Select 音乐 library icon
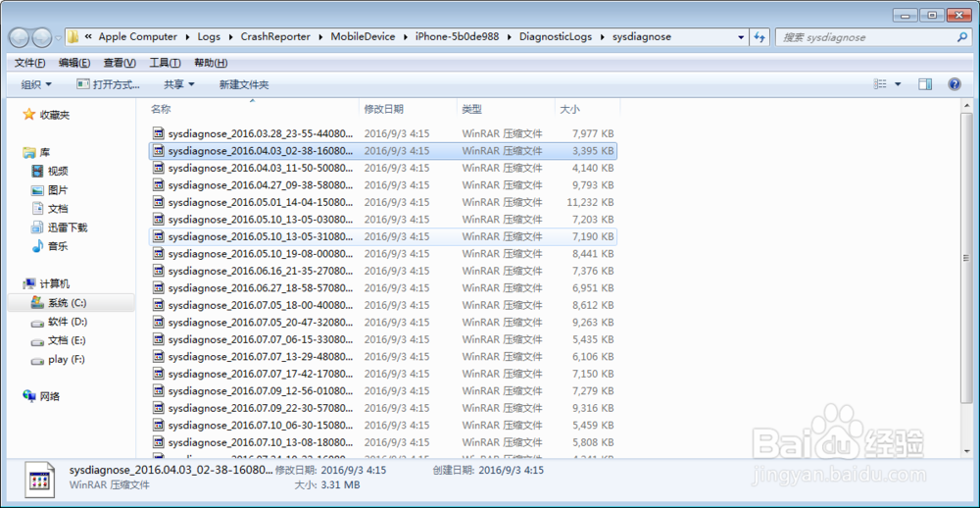This screenshot has width=980, height=508. click(38, 246)
